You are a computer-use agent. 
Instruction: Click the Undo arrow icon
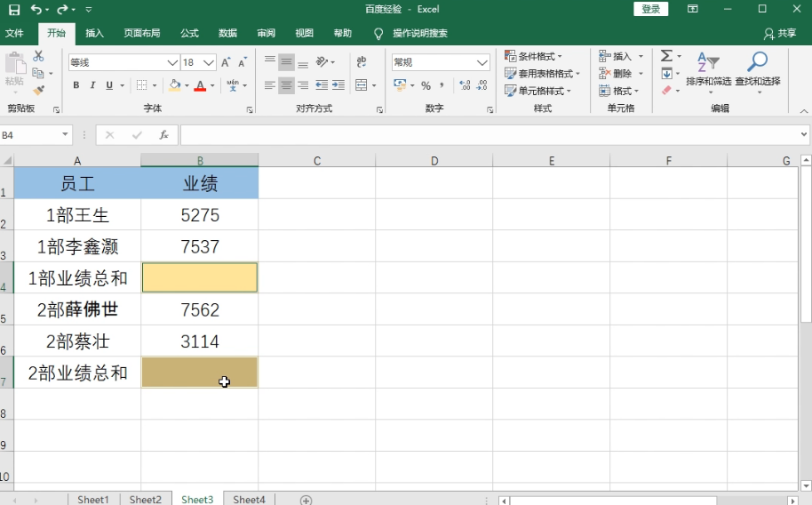coord(36,9)
